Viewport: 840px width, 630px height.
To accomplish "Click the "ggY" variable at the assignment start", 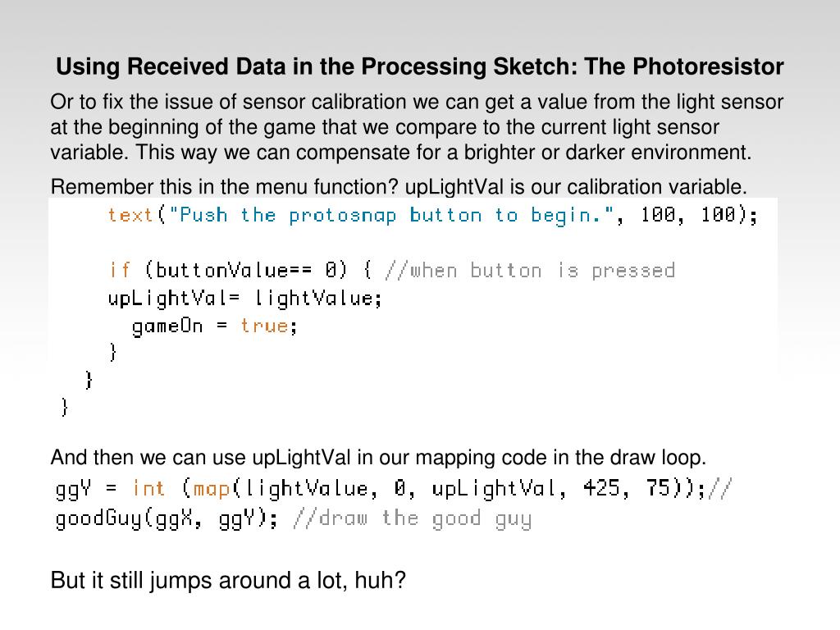I will click(72, 490).
